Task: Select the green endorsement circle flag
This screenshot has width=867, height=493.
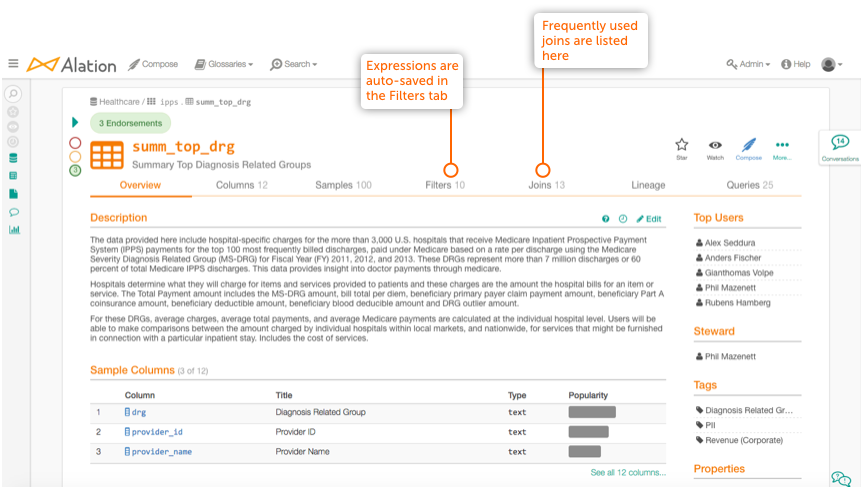Action: [x=75, y=170]
